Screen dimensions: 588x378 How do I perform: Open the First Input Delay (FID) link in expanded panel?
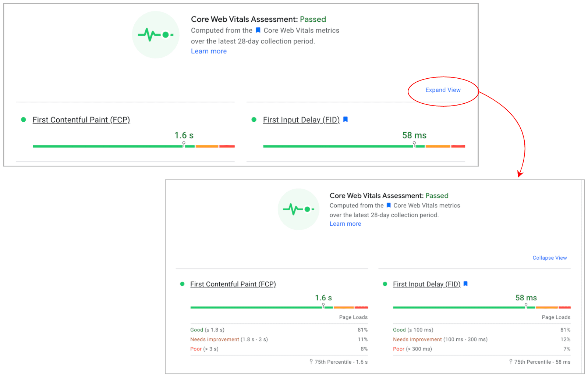click(426, 284)
